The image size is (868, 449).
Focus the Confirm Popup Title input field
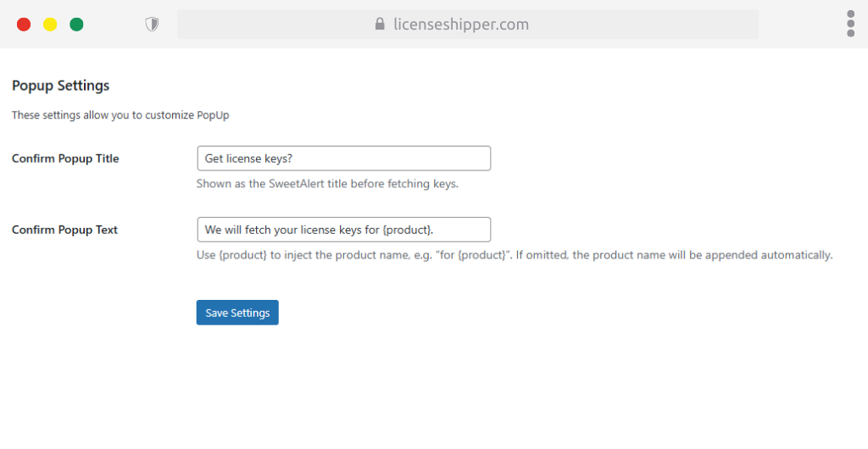[343, 158]
